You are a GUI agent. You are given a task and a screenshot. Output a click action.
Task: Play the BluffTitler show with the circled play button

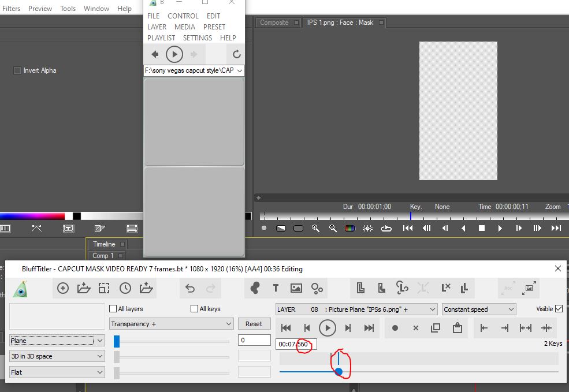coord(327,328)
